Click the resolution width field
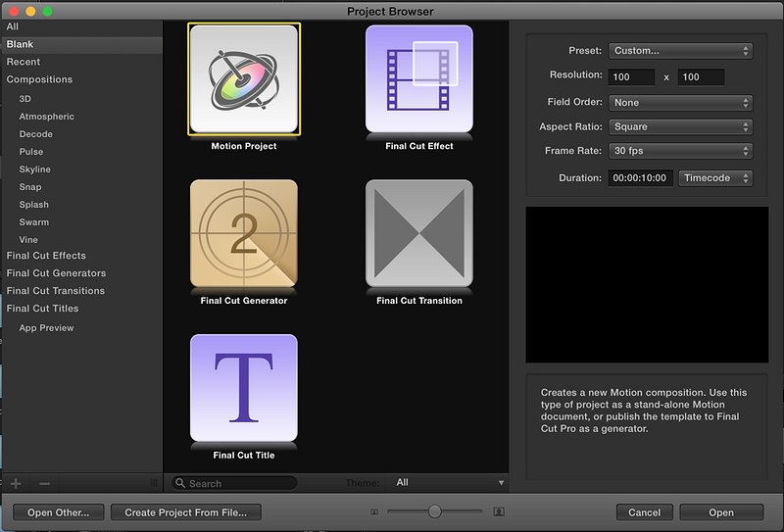This screenshot has height=532, width=784. (x=631, y=77)
